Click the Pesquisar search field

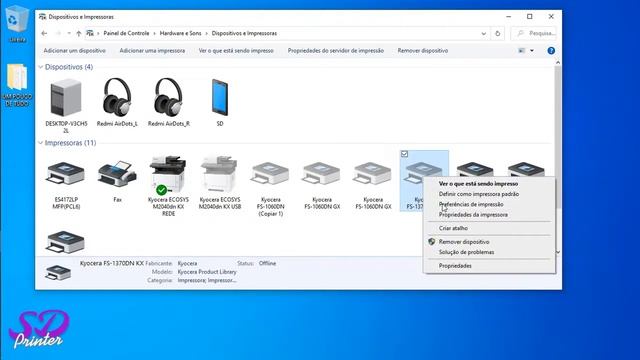[533, 33]
